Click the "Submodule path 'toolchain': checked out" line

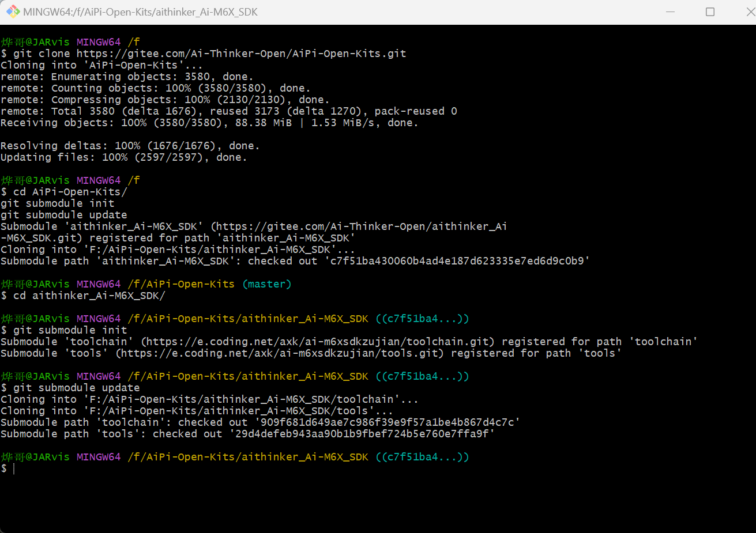(261, 422)
